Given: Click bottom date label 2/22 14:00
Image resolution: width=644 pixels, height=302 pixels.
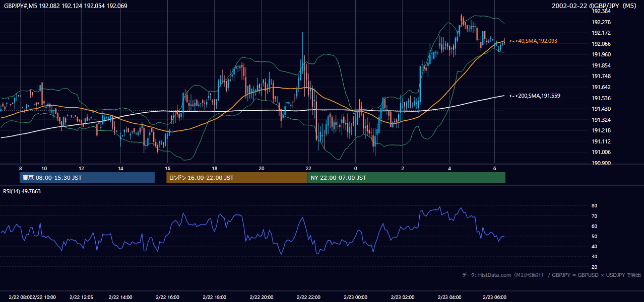Looking at the screenshot, I should pos(120,297).
